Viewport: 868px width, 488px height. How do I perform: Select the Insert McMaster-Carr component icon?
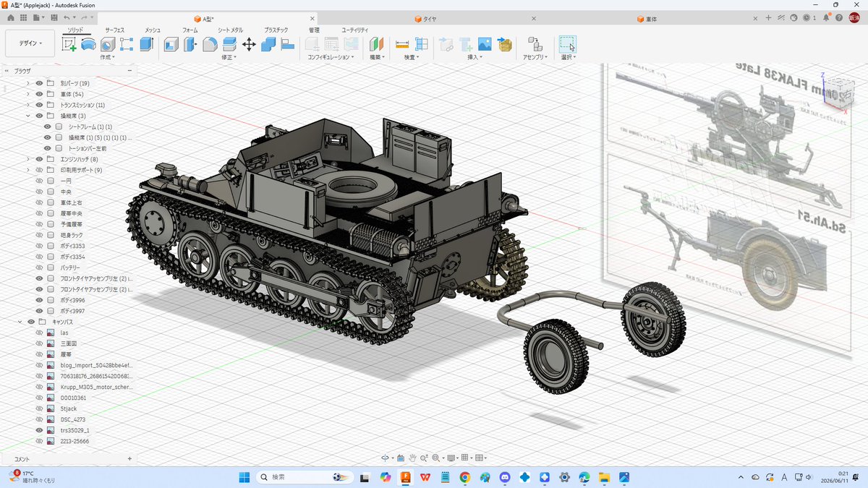(x=504, y=44)
